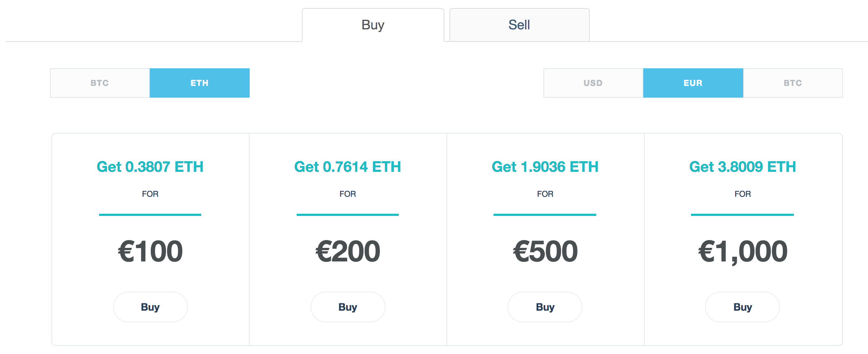868x354 pixels.
Task: Buy 0.3807 ETH for €100
Action: [150, 307]
